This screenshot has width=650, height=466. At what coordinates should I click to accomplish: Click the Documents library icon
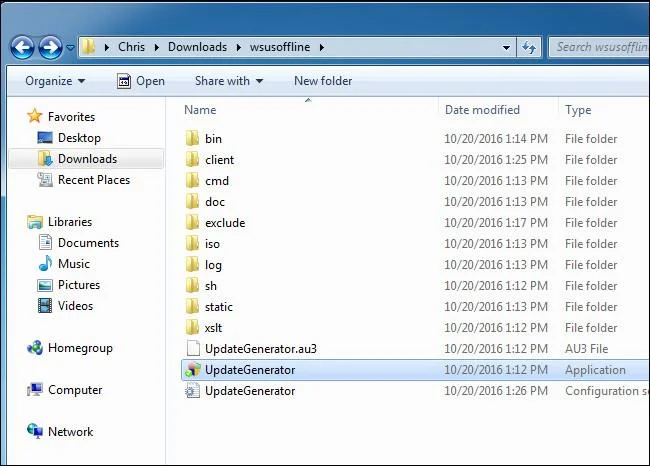point(45,243)
